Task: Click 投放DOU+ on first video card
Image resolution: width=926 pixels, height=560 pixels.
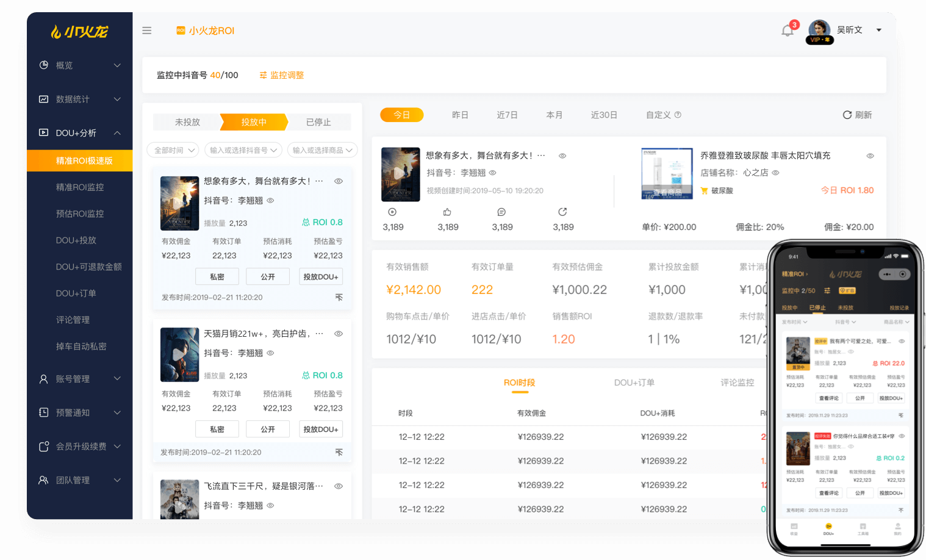Action: 321,276
